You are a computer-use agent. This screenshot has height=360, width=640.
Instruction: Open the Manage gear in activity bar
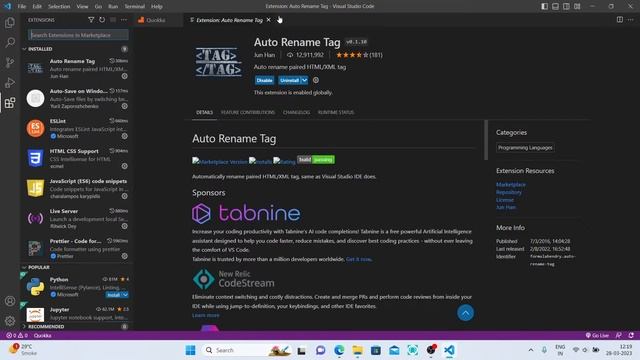10,321
